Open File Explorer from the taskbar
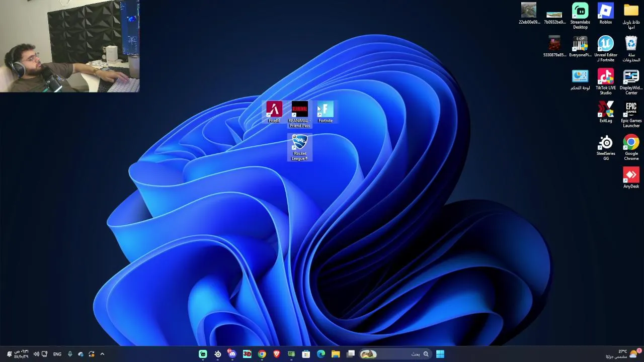Viewport: 644px width, 362px height. [336, 354]
